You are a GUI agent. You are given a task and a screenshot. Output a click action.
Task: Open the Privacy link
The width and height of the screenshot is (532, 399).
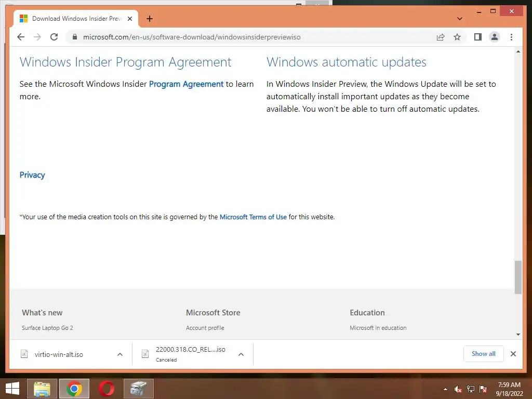click(x=32, y=175)
